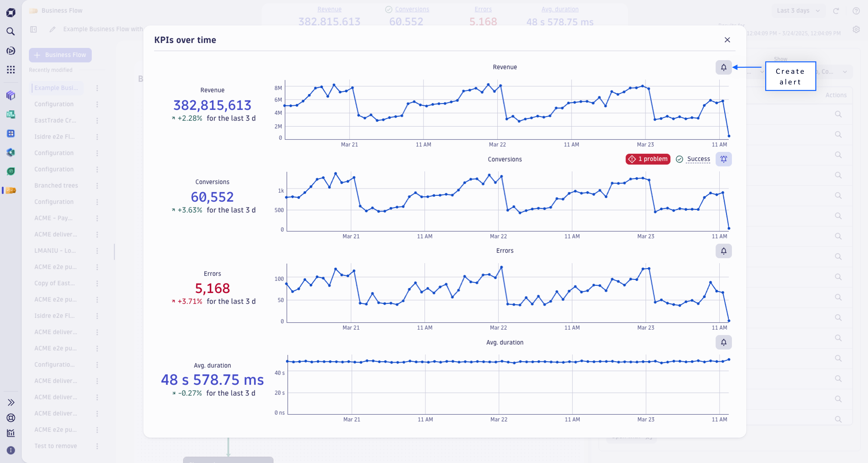This screenshot has width=868, height=463.
Task: Open the Last 3 days timeframe dropdown
Action: (798, 11)
